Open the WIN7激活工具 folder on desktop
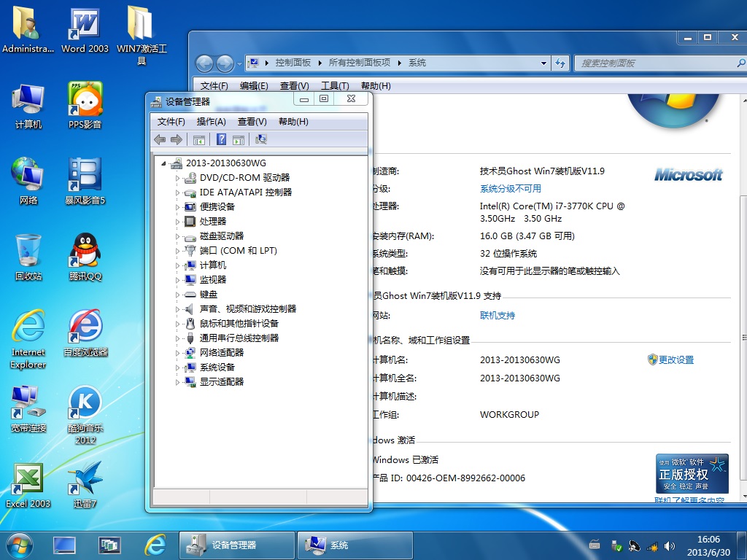The height and width of the screenshot is (560, 747). (x=142, y=35)
